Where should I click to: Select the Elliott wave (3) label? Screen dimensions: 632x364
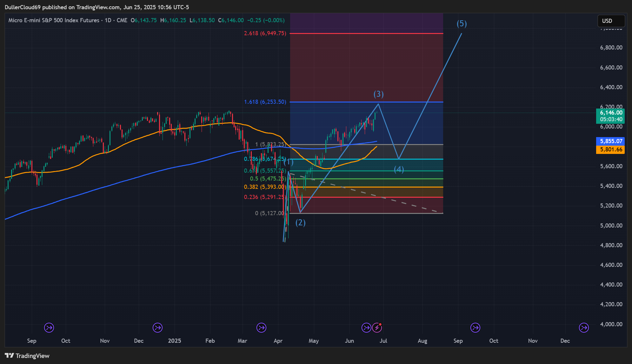378,94
